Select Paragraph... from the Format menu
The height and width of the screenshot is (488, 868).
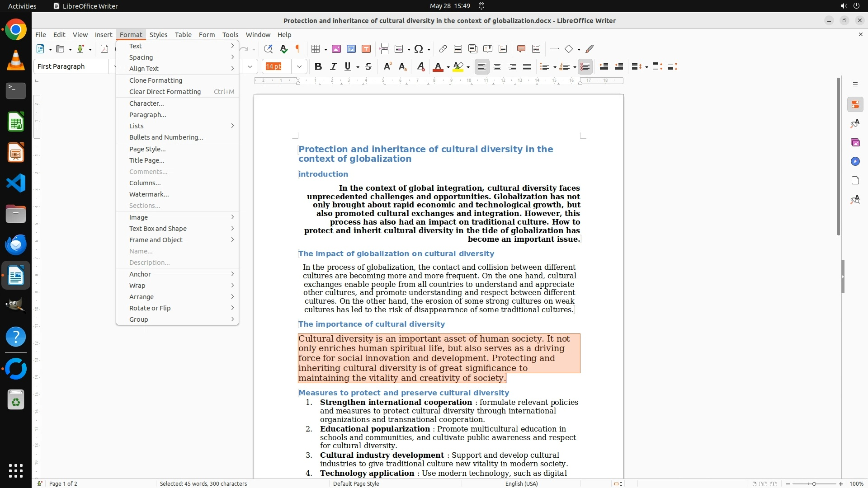pos(148,115)
